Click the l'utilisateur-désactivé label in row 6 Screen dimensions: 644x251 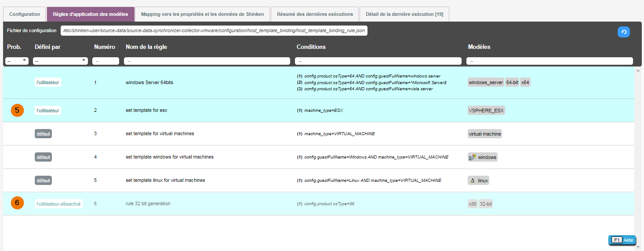tap(59, 204)
